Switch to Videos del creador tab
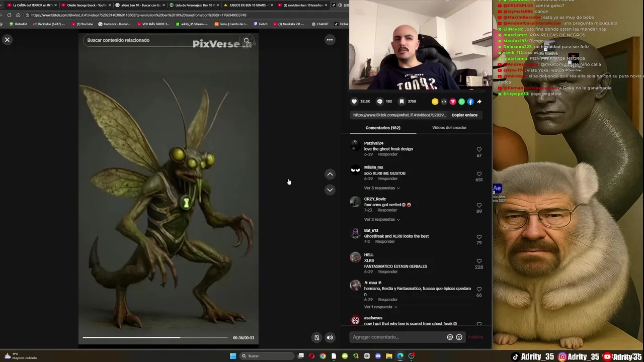 (449, 128)
